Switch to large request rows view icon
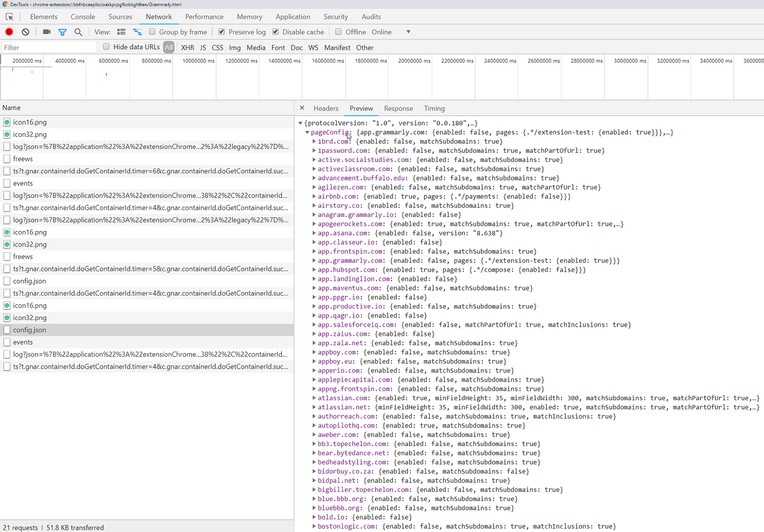The height and width of the screenshot is (532, 764). pyautogui.click(x=121, y=32)
